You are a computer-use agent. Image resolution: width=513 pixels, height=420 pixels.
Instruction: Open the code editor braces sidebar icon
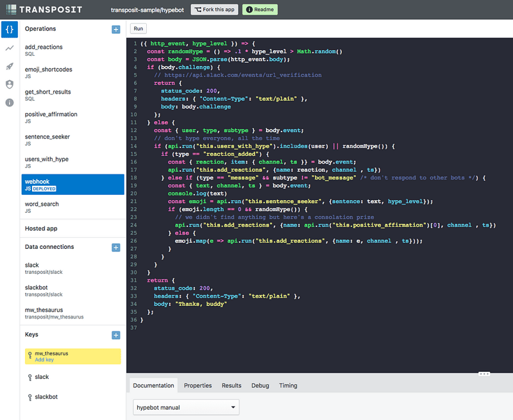click(10, 29)
